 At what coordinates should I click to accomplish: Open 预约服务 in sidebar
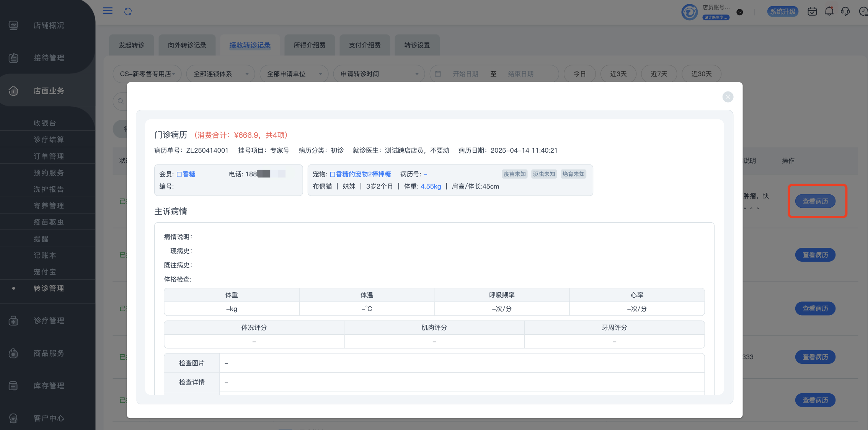click(x=49, y=173)
